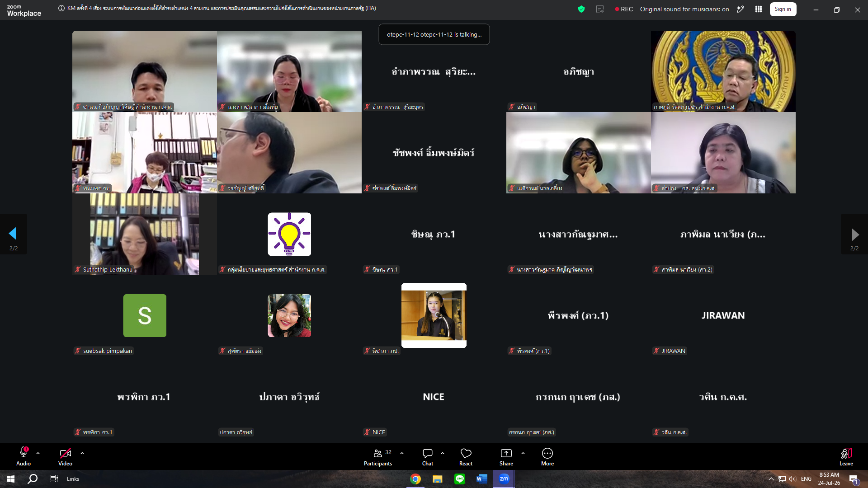Click the Sign in button
Image resolution: width=868 pixels, height=488 pixels.
tap(783, 9)
